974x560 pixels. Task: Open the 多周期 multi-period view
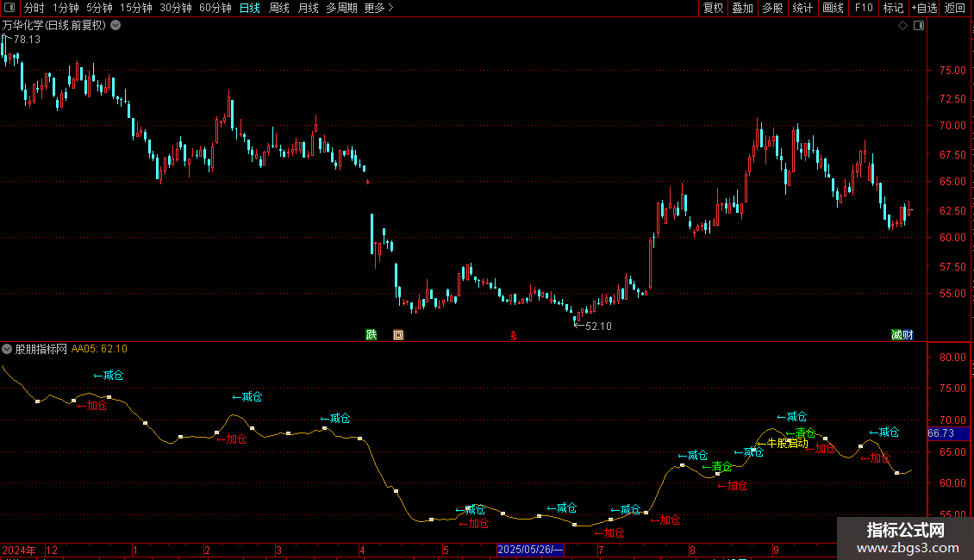point(341,8)
